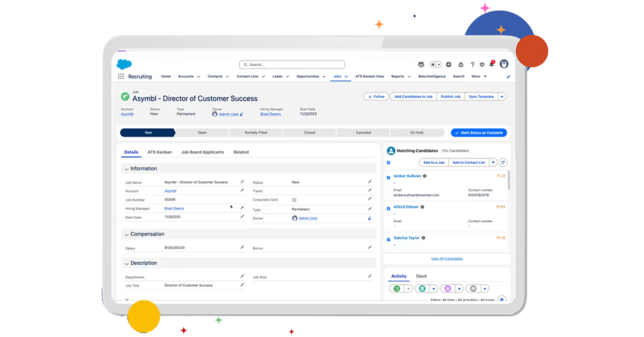The width and height of the screenshot is (644, 337).
Task: Select the Open stage in status path
Action: tap(202, 133)
